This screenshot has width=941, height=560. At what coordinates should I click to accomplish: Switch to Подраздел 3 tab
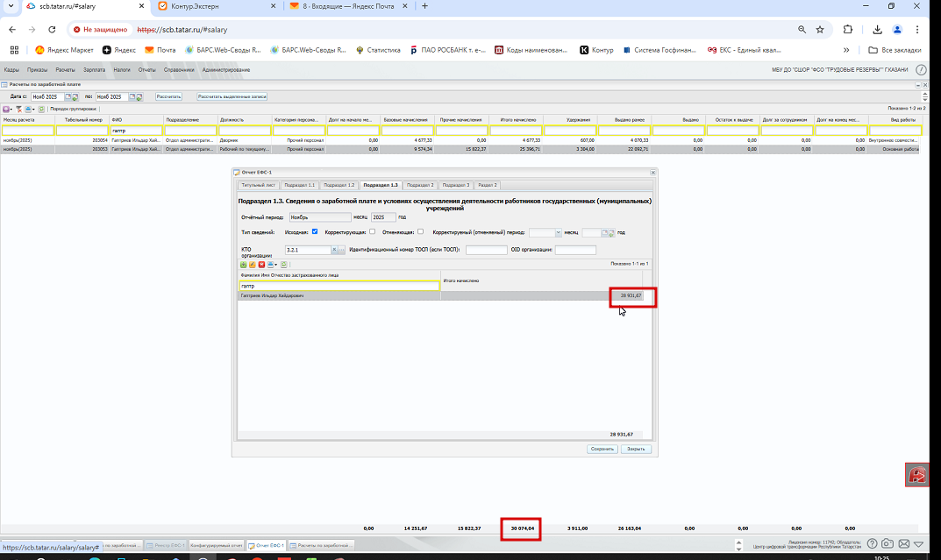click(455, 185)
